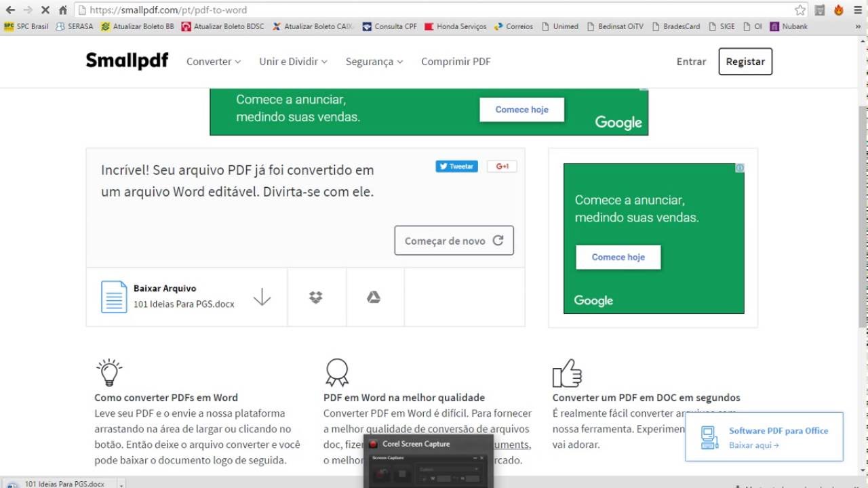
Task: Save the file to Dropbox icon
Action: (x=316, y=297)
